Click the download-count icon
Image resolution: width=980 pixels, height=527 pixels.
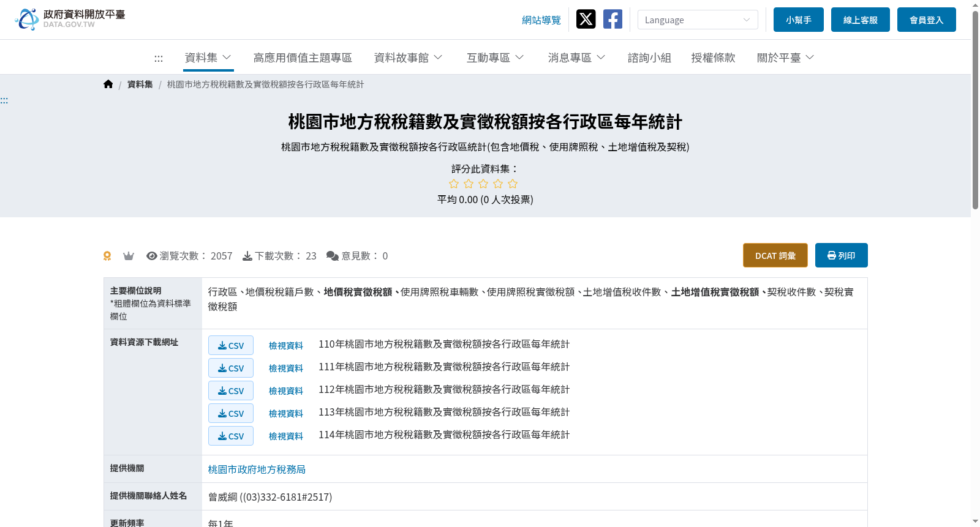[x=247, y=256]
